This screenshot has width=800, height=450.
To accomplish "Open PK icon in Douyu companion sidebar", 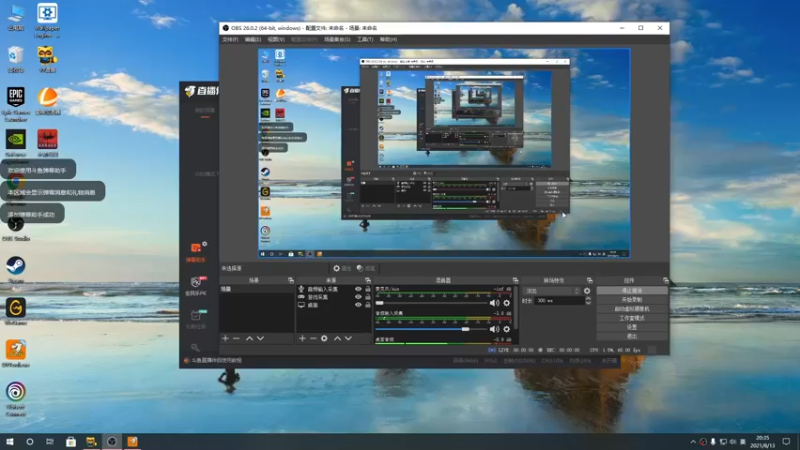I will pos(195,282).
